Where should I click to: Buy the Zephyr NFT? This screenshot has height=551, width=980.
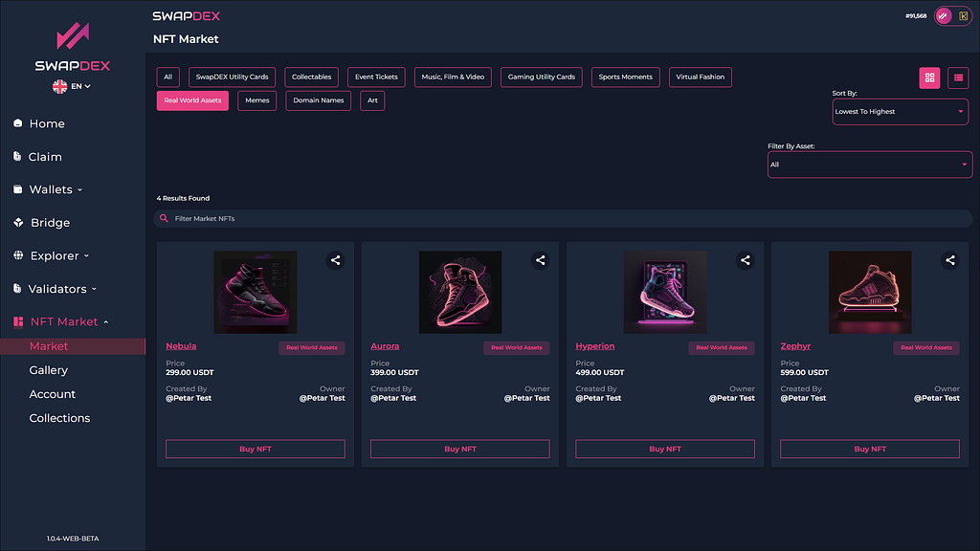pyautogui.click(x=870, y=449)
